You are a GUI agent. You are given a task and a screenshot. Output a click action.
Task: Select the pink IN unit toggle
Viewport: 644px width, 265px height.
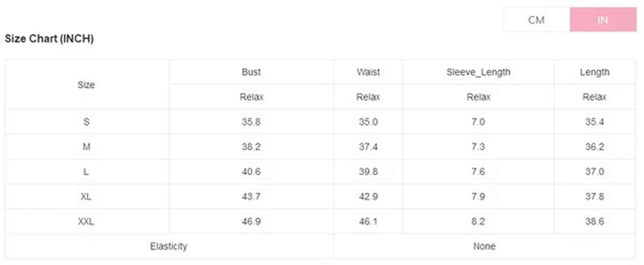tap(603, 20)
